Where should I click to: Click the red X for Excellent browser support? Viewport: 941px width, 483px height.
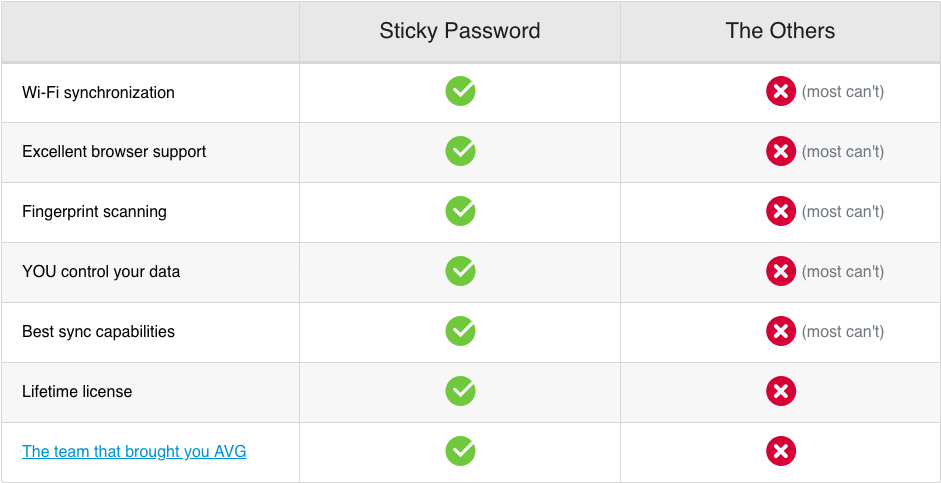(x=781, y=152)
